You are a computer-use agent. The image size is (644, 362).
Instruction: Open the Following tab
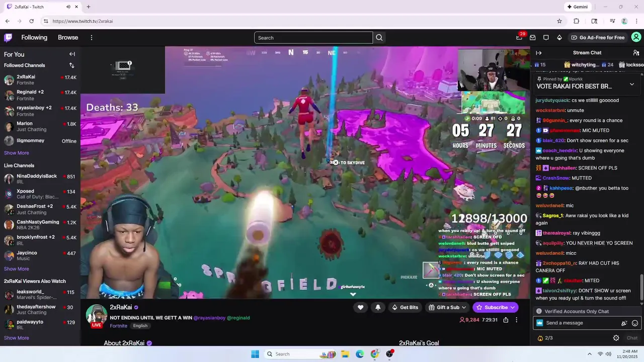click(x=34, y=38)
